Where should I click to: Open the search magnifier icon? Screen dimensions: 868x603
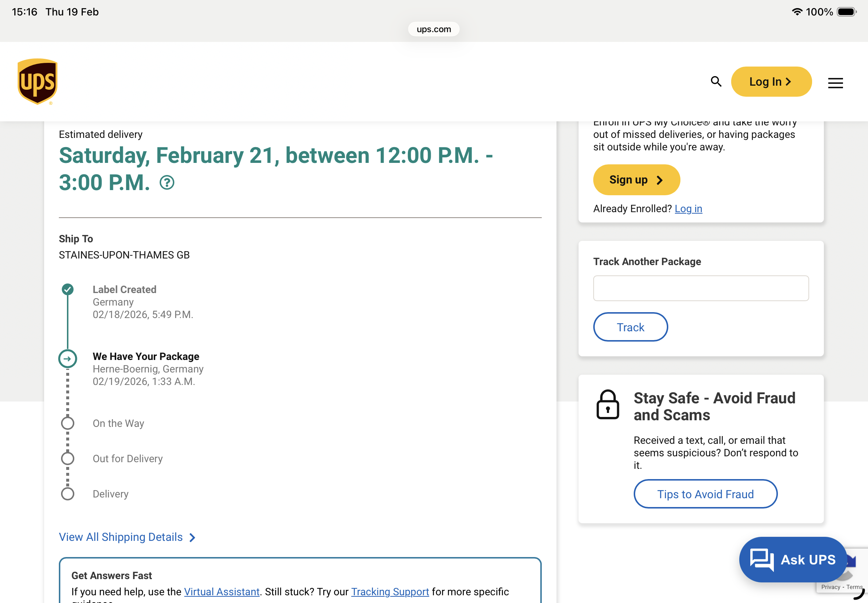716,81
